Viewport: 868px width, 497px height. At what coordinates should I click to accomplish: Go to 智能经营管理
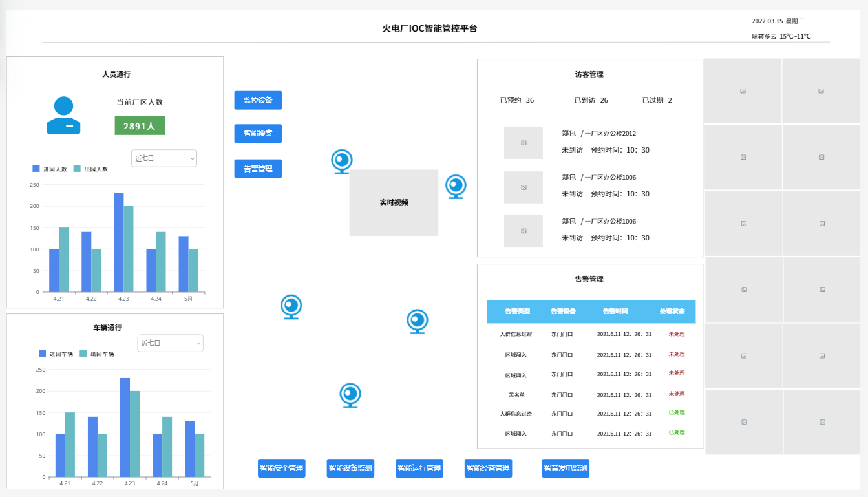488,469
